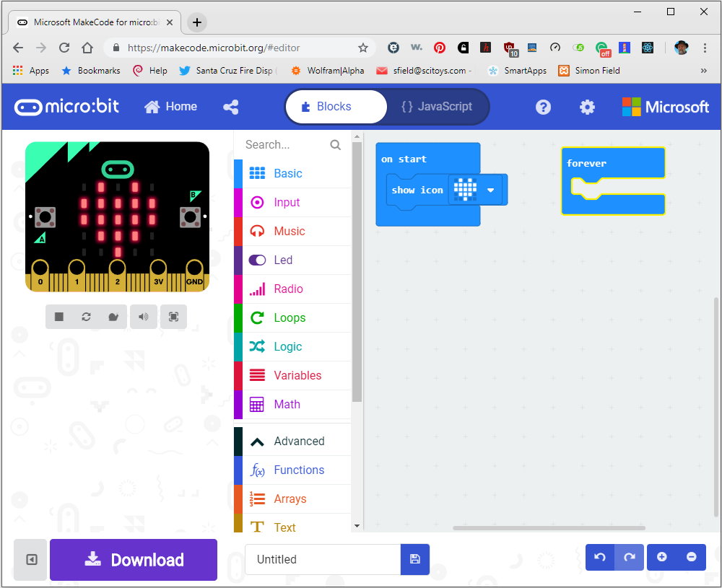Screen dimensions: 722x588
Task: Open the Radio blocks category
Action: [292, 289]
